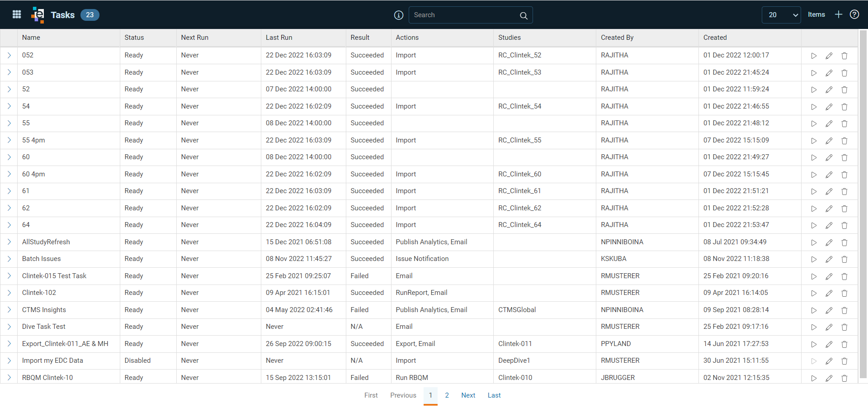Expand row for task 54

click(x=9, y=106)
